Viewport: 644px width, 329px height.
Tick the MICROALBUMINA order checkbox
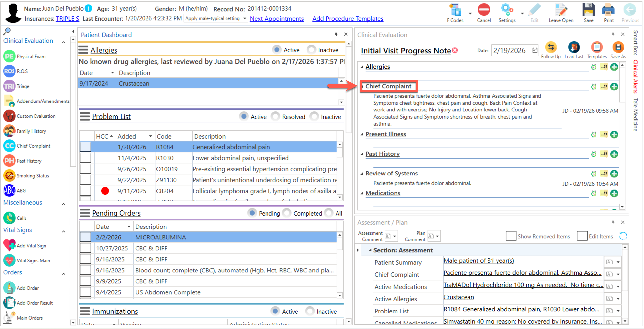tap(85, 237)
